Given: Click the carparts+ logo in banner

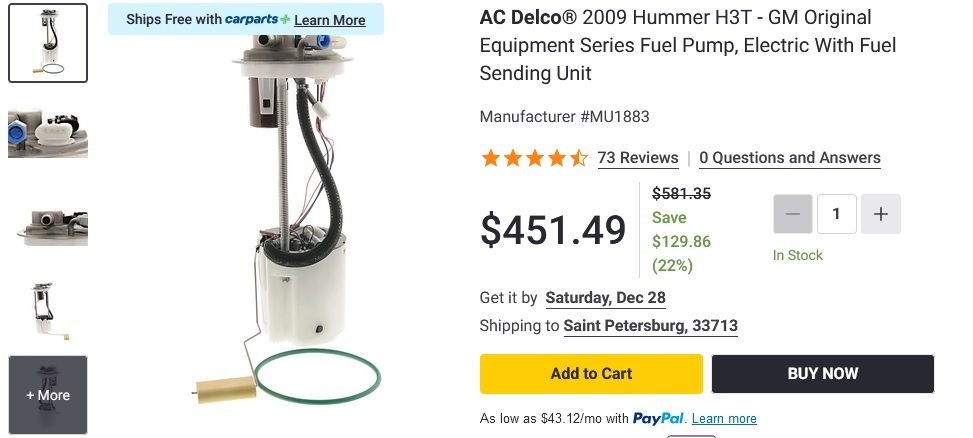Looking at the screenshot, I should coord(258,20).
